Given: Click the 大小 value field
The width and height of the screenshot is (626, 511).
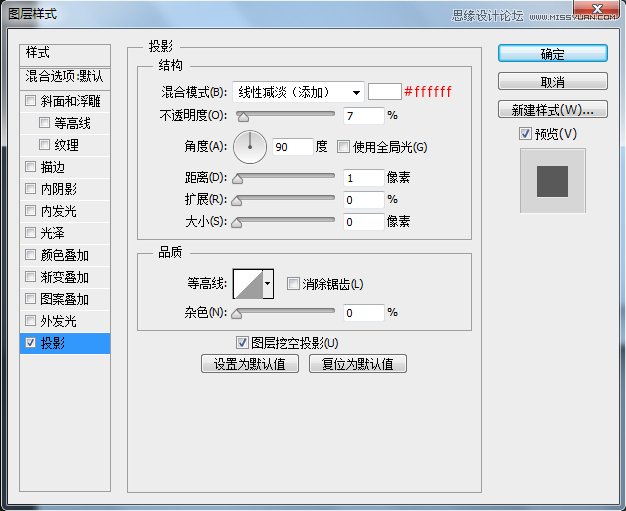Looking at the screenshot, I should click(x=363, y=222).
